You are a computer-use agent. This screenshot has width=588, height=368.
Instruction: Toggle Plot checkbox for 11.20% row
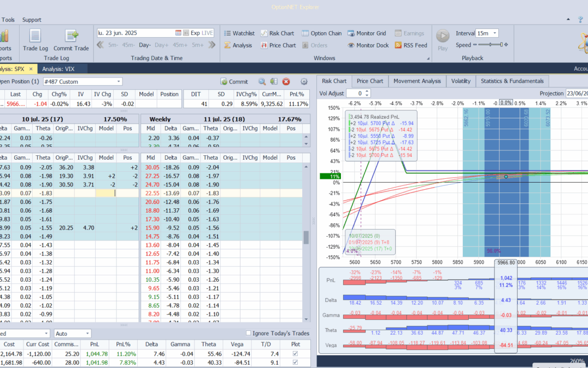[x=295, y=354]
